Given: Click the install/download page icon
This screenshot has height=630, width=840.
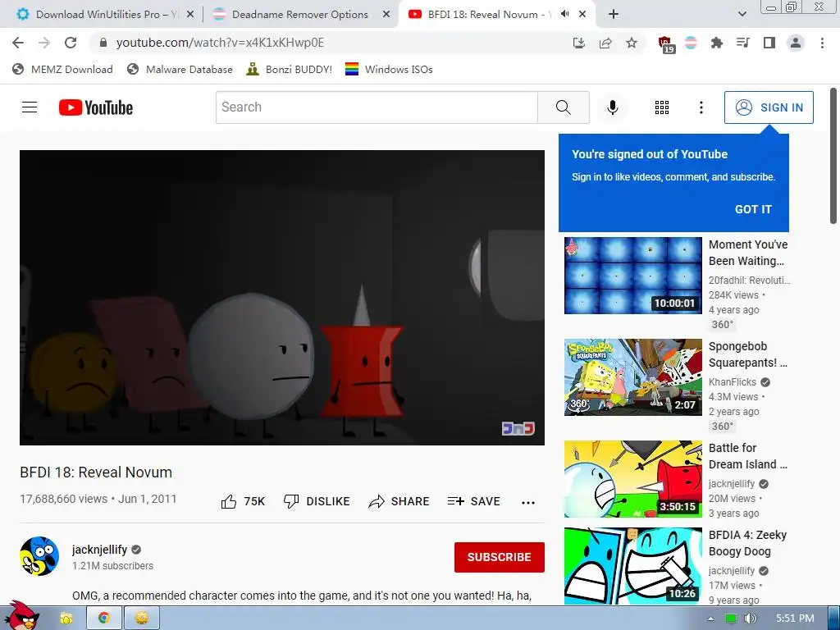Looking at the screenshot, I should coord(578,43).
